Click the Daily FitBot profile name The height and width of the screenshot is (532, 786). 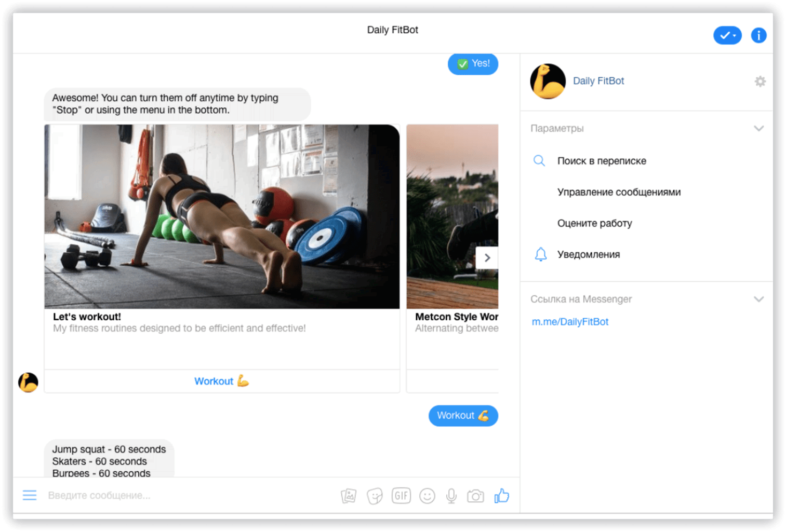click(598, 81)
